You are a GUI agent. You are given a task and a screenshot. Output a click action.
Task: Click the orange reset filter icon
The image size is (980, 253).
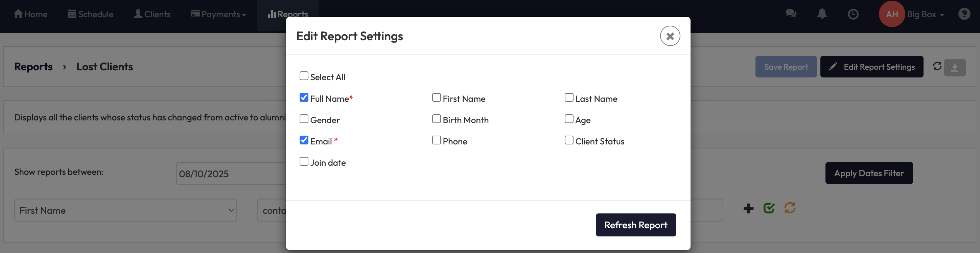[x=790, y=208]
